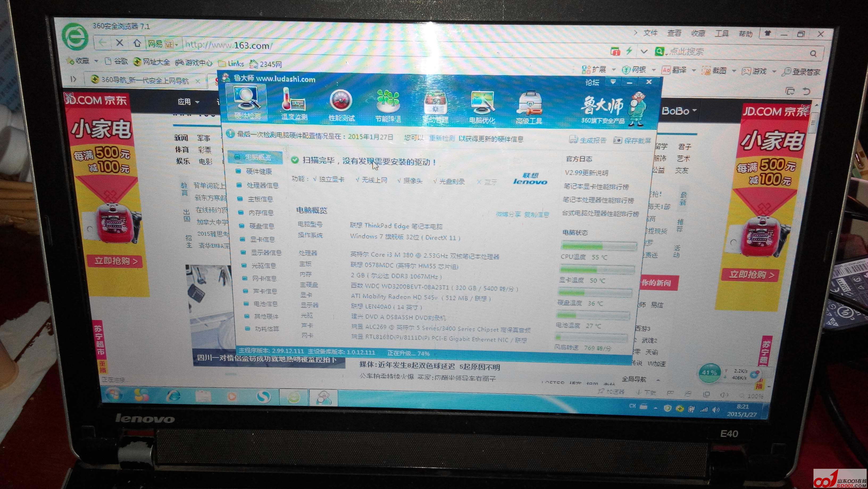
Task: Open media player taskbar icon
Action: coord(232,397)
